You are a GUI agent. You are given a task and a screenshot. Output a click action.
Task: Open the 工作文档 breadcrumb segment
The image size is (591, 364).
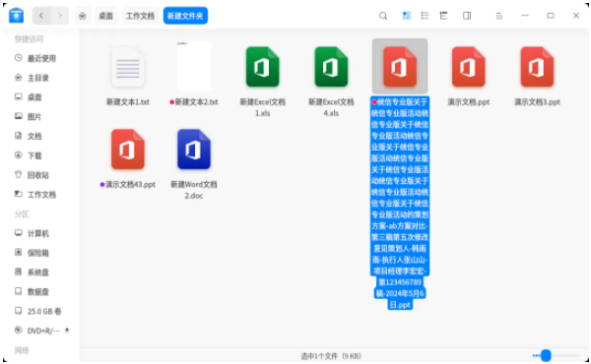(x=140, y=16)
